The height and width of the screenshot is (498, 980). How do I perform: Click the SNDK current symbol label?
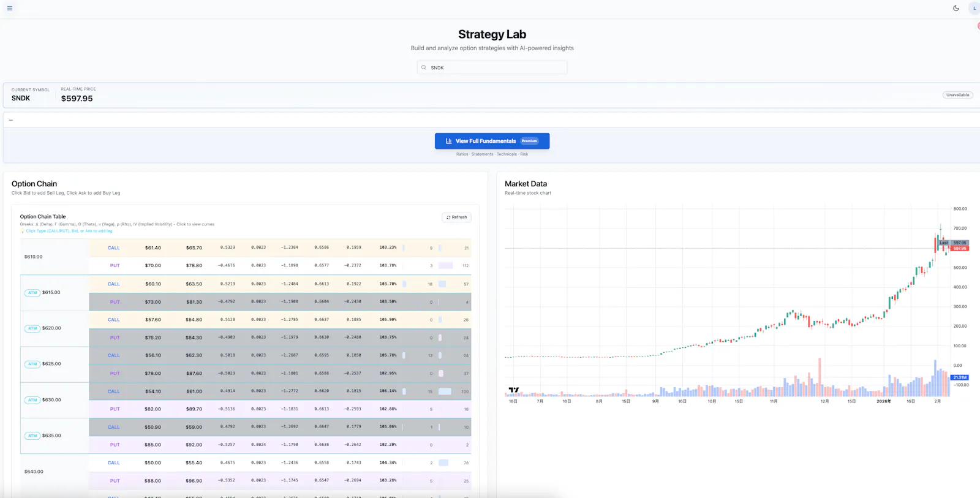21,98
